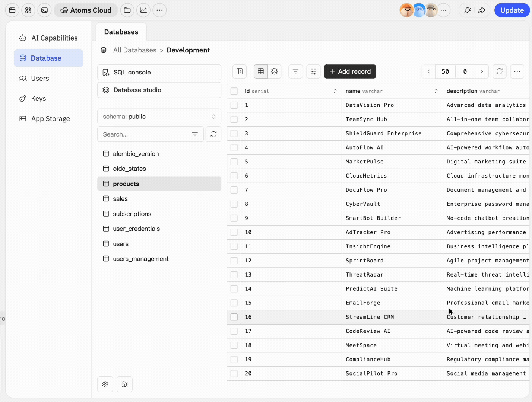Image resolution: width=532 pixels, height=402 pixels.
Task: Tick the checkbox beside row 1 DataVision Pro
Action: (x=234, y=105)
